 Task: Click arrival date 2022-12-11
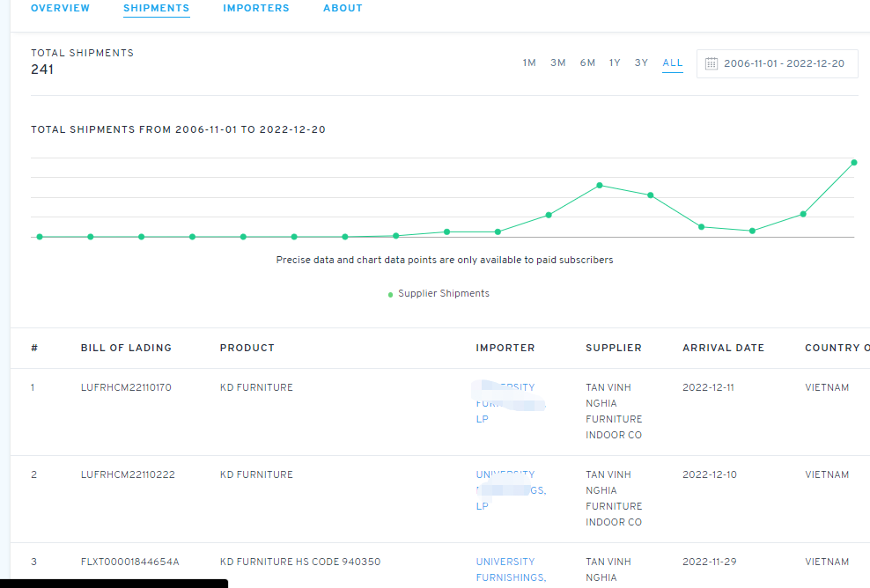[x=708, y=387]
